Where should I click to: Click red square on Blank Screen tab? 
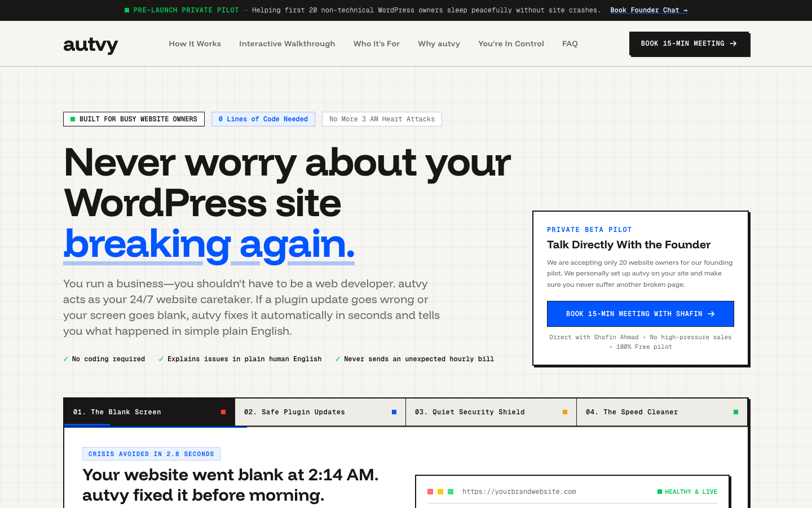point(223,412)
